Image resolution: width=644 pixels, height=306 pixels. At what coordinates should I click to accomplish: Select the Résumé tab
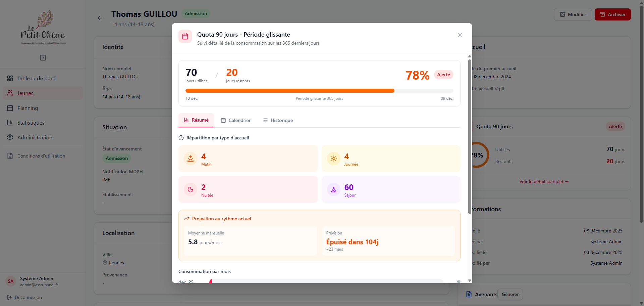click(196, 120)
